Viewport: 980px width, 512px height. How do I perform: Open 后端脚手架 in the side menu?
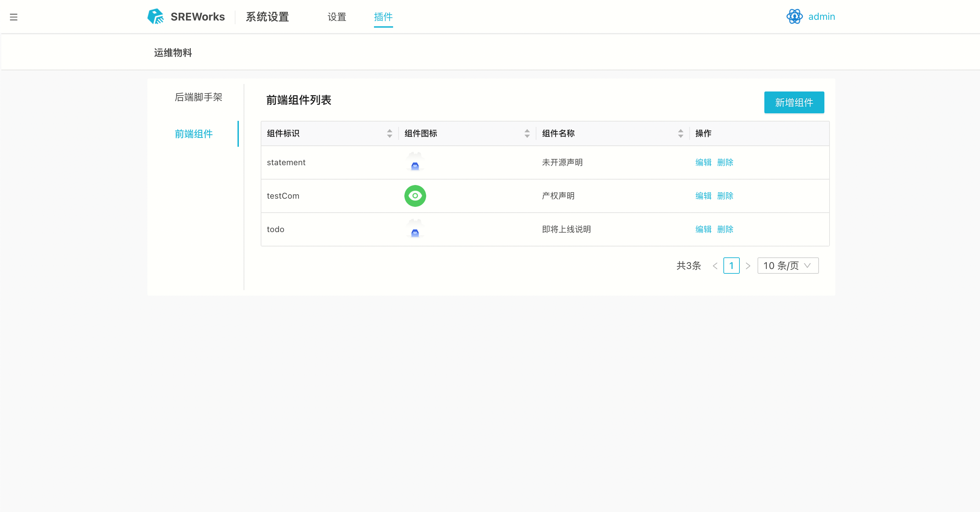(198, 98)
